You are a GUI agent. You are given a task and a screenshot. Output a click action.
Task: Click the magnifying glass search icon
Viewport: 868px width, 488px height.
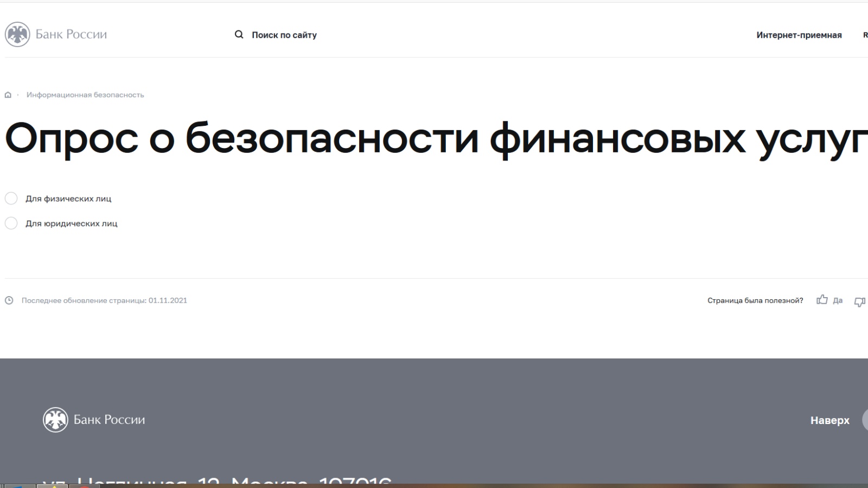[x=239, y=35]
